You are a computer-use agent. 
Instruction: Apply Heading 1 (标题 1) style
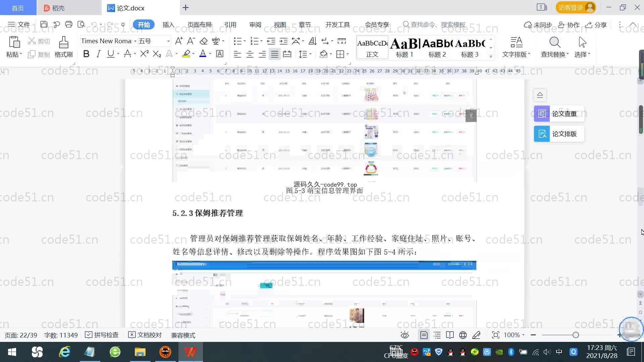[405, 47]
